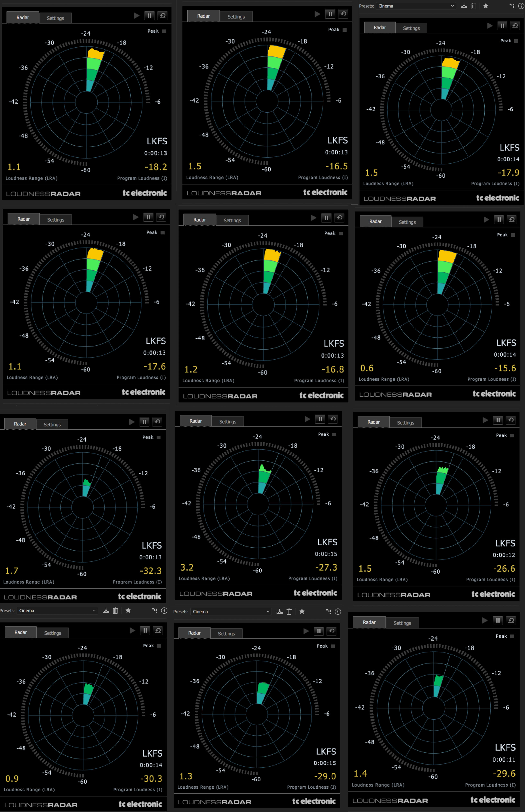Screen dimensions: 525x812
Task: Click the -15.6 Program Loudness reading
Action: click(x=505, y=369)
